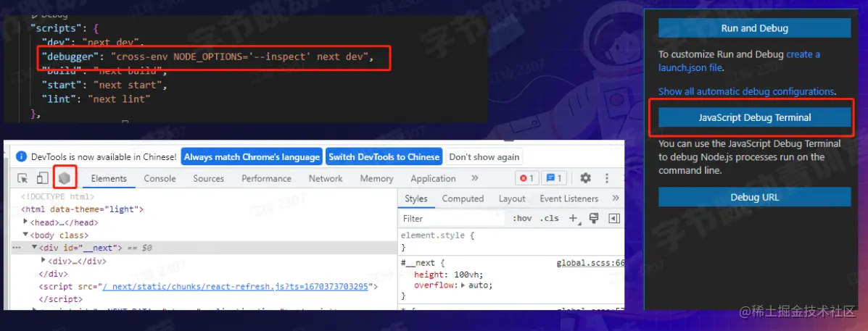
Task: Open DevTools settings gear icon
Action: click(585, 178)
